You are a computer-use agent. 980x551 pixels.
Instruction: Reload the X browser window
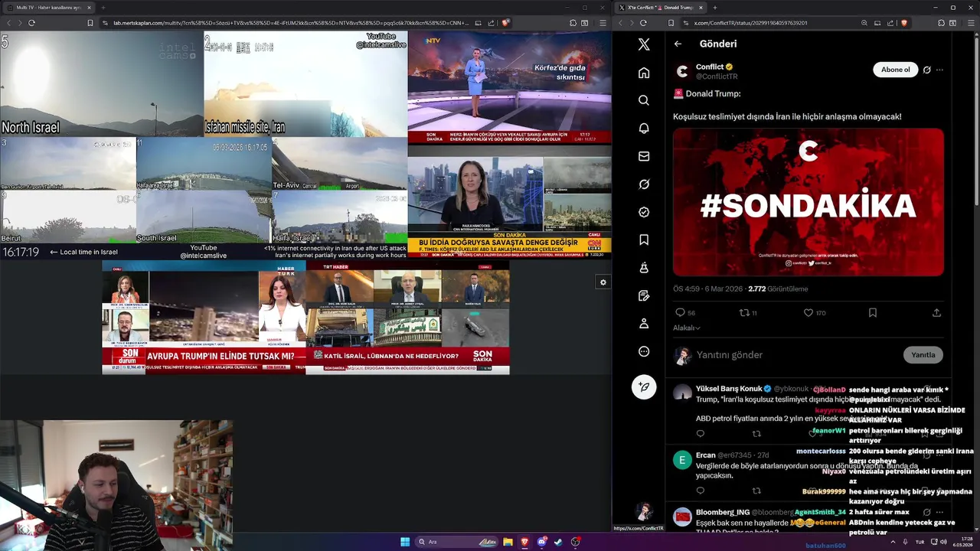click(x=643, y=23)
